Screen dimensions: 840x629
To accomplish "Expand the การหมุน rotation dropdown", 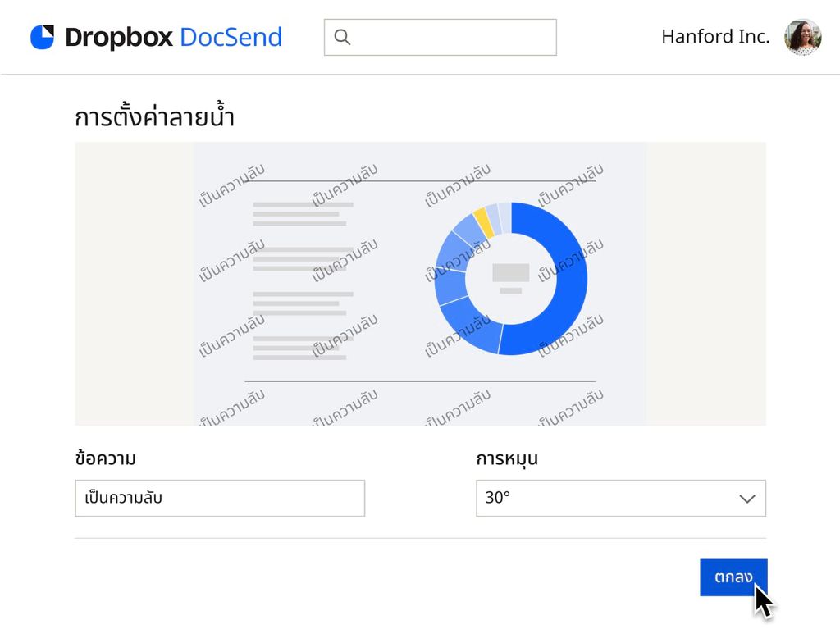I will click(x=621, y=498).
